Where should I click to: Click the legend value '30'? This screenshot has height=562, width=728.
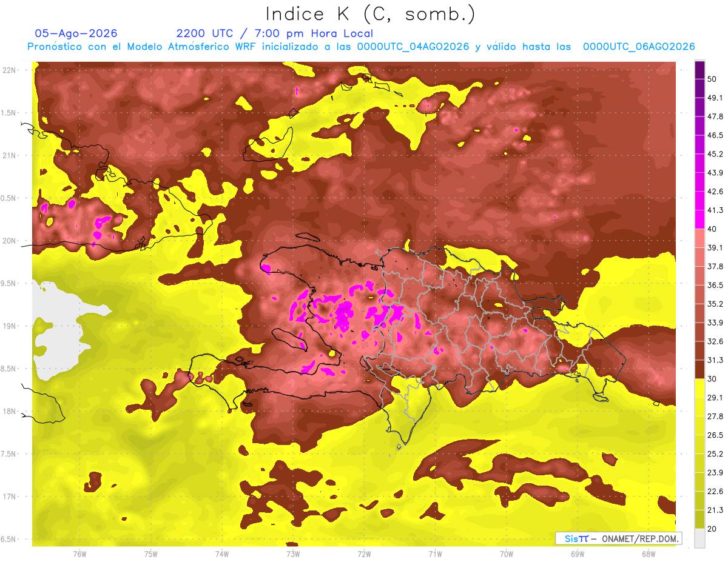(712, 379)
